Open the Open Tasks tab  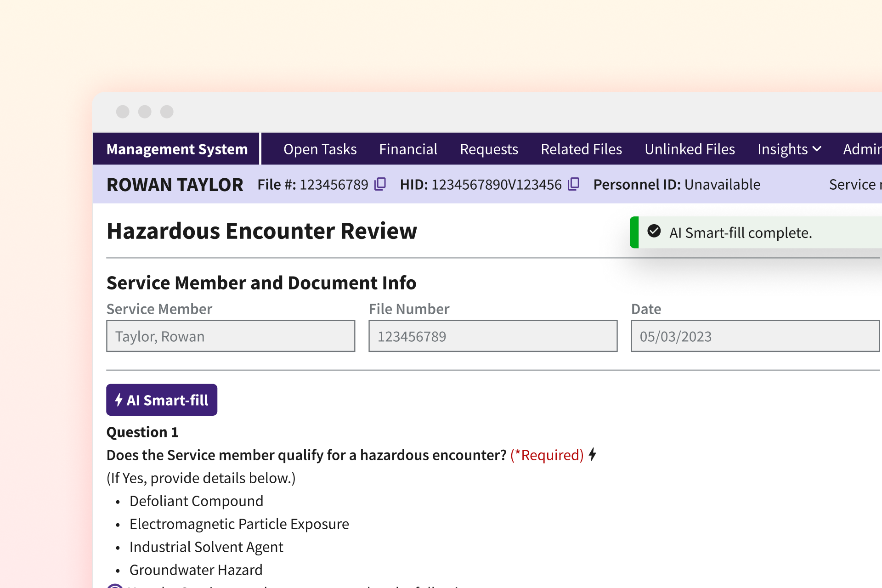(320, 149)
